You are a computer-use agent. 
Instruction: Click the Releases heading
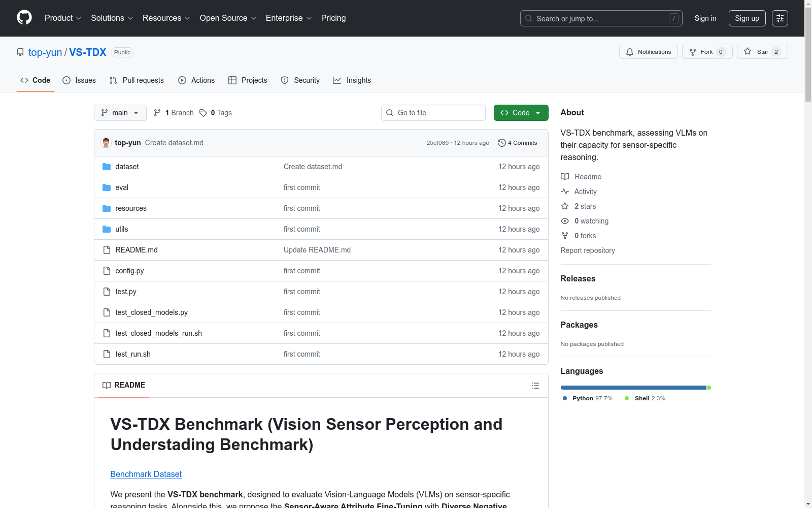578,278
